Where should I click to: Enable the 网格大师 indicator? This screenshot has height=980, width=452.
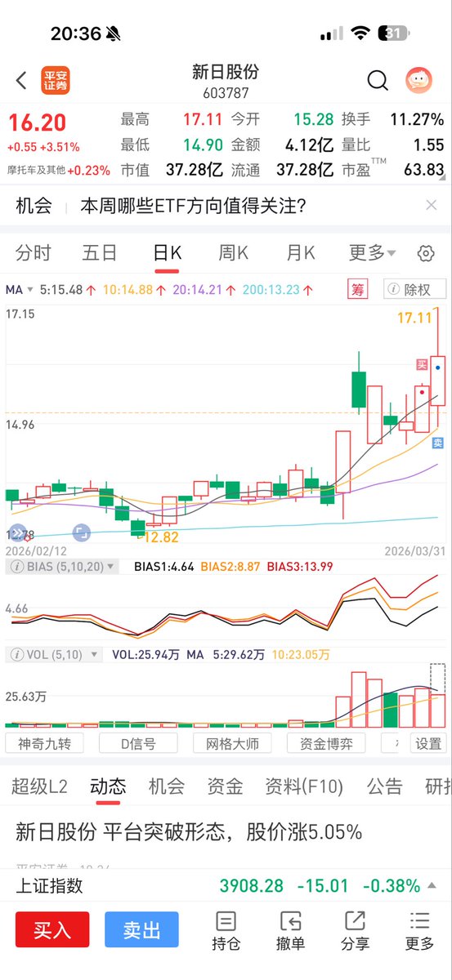[232, 743]
